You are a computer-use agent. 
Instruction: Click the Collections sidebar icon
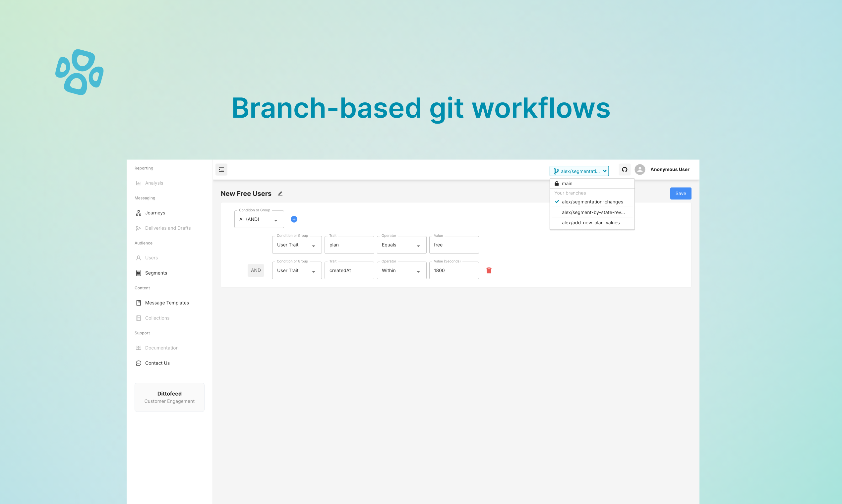(x=139, y=318)
